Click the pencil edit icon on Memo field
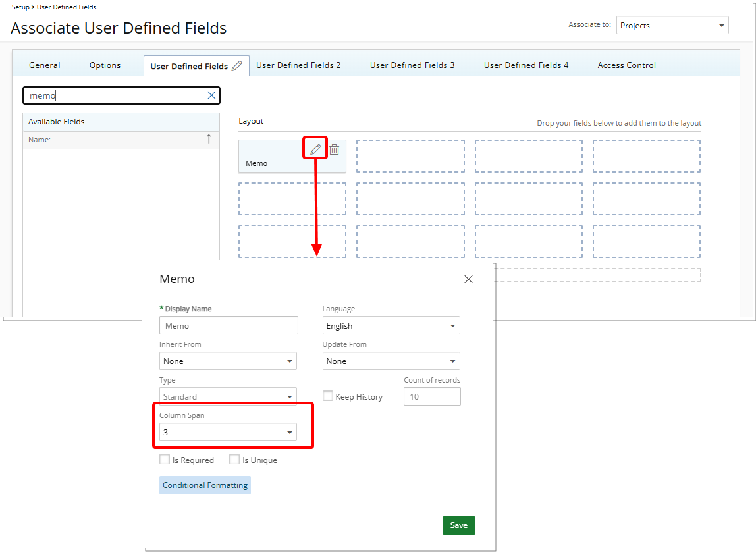Viewport: 756px width, 559px height. click(x=315, y=149)
